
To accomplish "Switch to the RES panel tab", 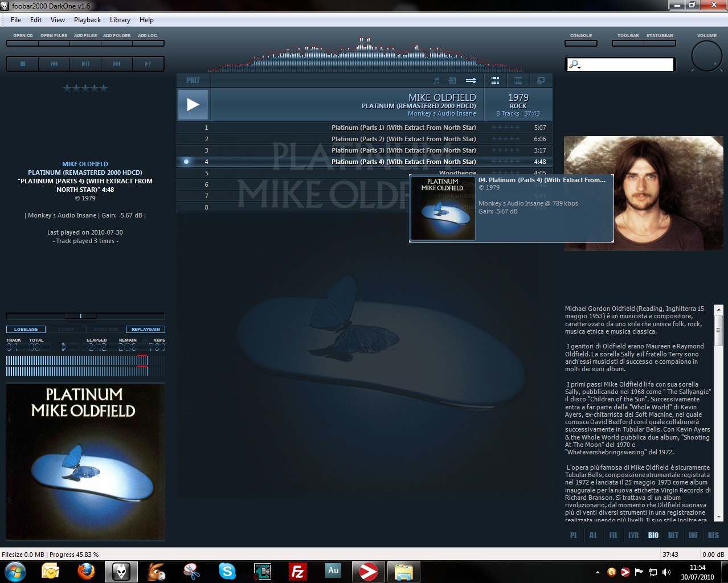I will pyautogui.click(x=713, y=535).
